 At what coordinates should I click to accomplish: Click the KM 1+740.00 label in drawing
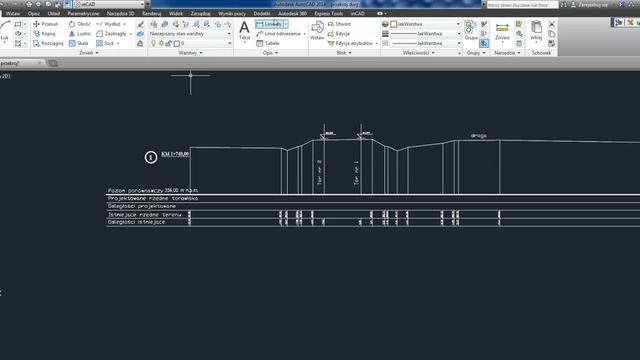click(x=175, y=154)
